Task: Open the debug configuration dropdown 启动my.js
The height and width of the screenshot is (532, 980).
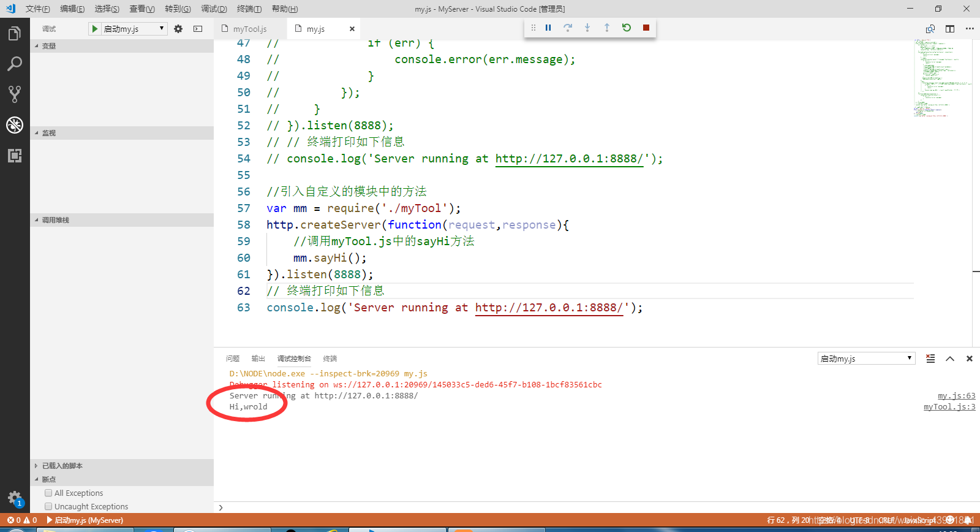Action: tap(134, 29)
